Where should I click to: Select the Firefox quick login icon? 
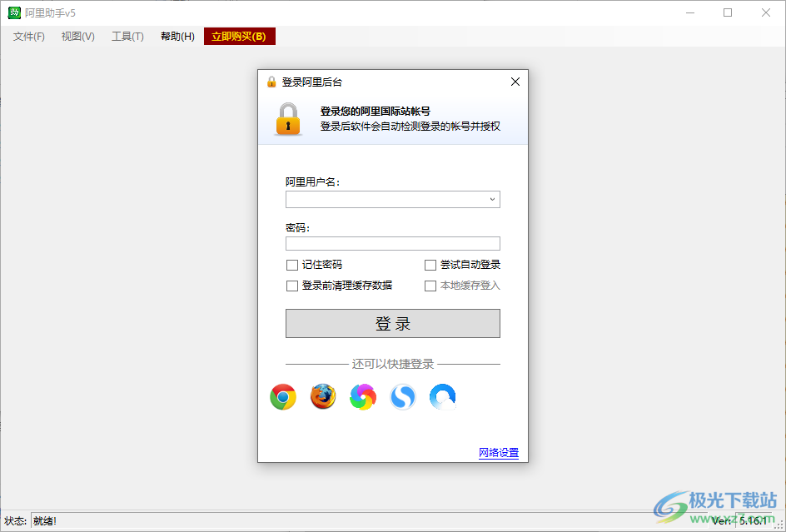(323, 397)
